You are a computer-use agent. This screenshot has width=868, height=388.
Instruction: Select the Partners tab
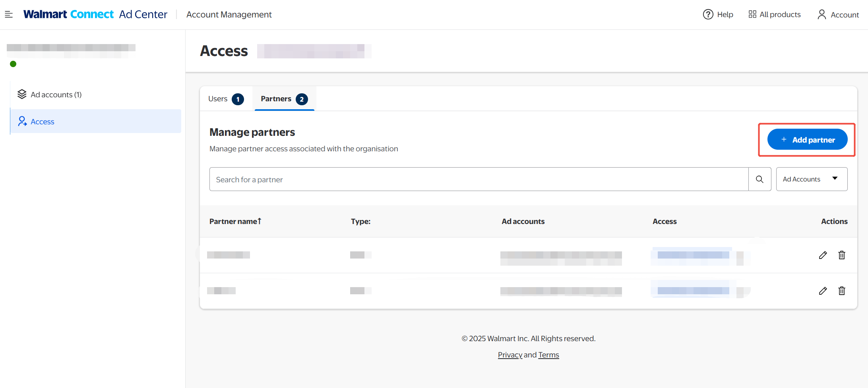pos(284,99)
